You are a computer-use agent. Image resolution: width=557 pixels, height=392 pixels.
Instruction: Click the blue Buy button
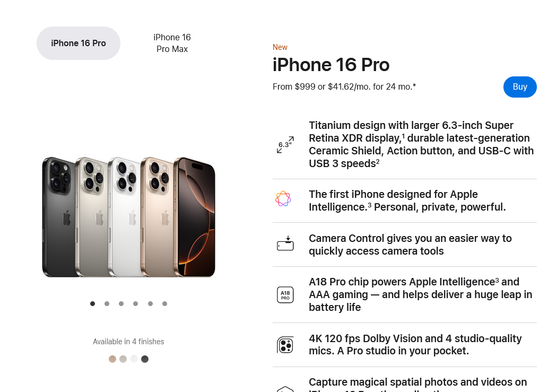tap(520, 87)
